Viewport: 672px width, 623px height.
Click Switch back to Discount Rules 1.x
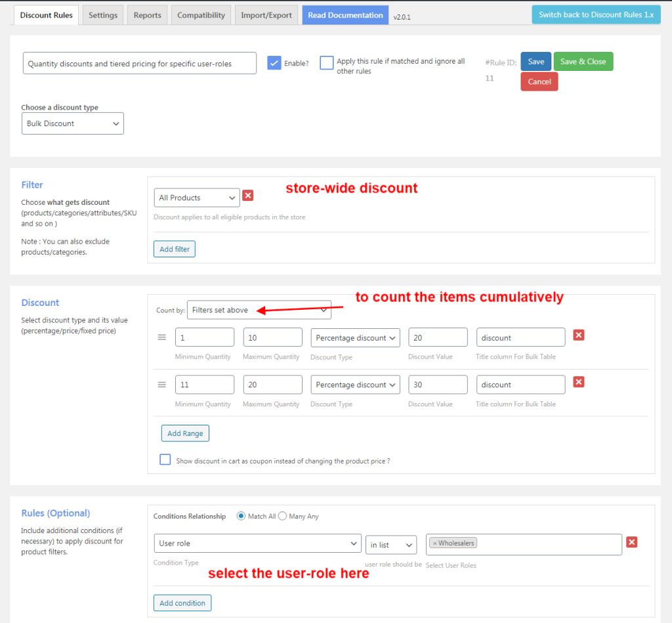pyautogui.click(x=595, y=13)
